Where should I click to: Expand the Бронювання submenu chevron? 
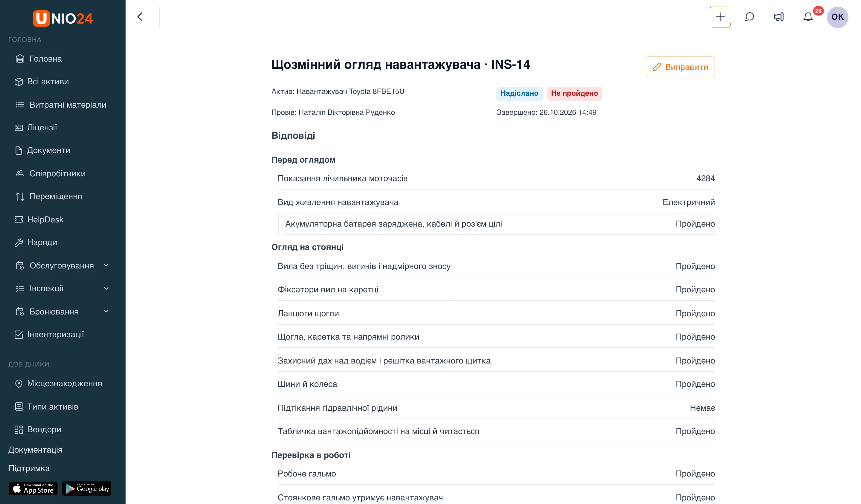(106, 311)
